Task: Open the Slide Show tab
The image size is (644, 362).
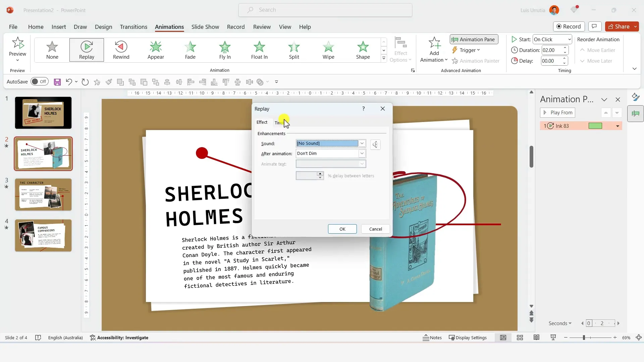Action: 205,27
